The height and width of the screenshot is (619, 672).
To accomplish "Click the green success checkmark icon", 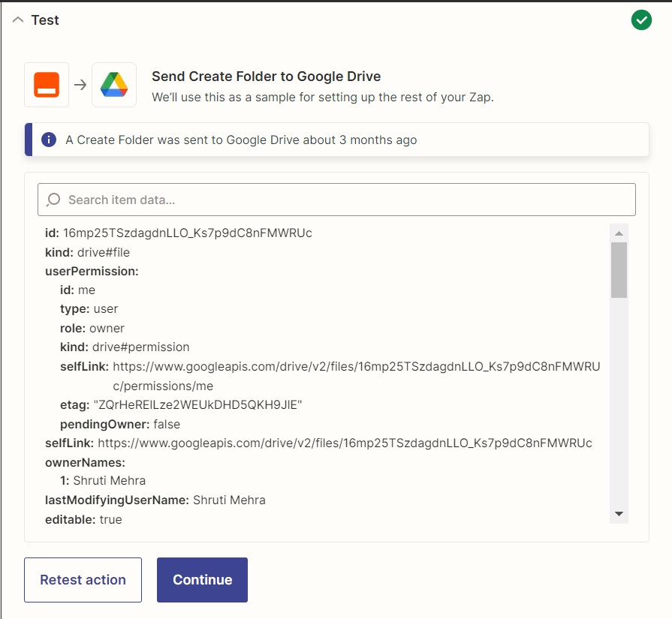I will [641, 20].
